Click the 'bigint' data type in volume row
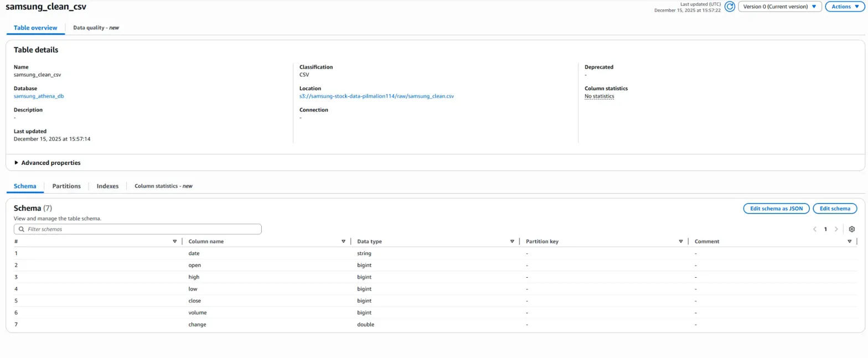Image resolution: width=868 pixels, height=358 pixels. coord(365,313)
